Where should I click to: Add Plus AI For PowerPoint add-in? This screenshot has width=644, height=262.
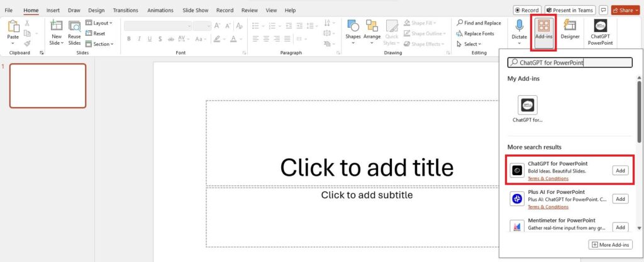click(x=620, y=199)
